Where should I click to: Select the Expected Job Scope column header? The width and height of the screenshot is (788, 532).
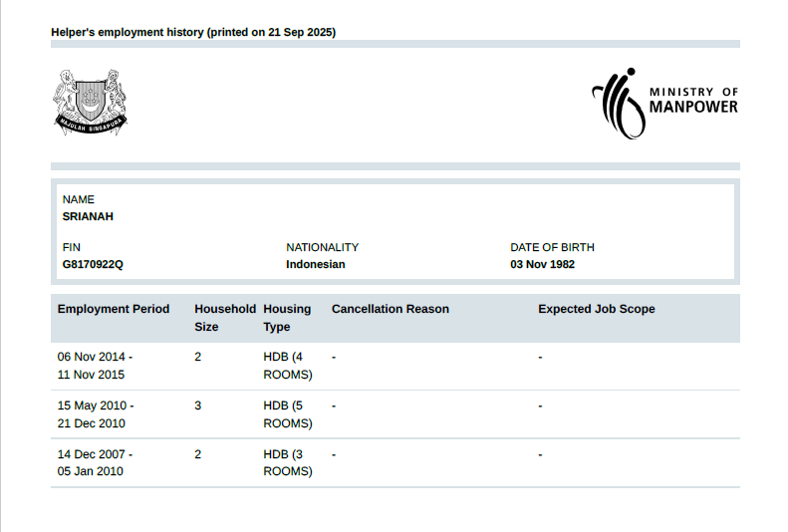pos(597,309)
